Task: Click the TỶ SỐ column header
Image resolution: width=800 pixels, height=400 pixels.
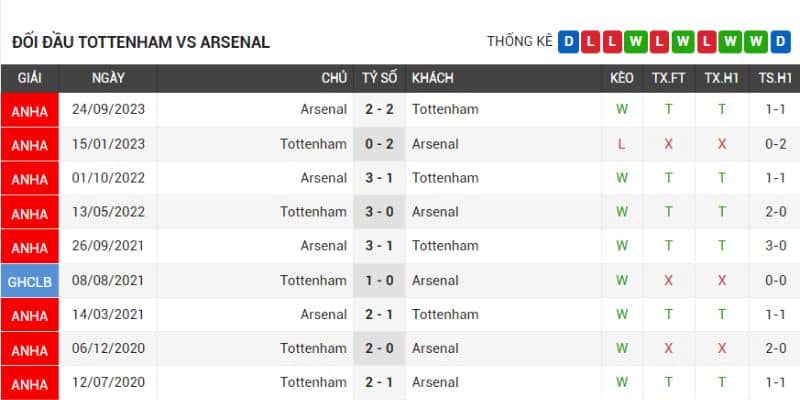Action: point(379,78)
